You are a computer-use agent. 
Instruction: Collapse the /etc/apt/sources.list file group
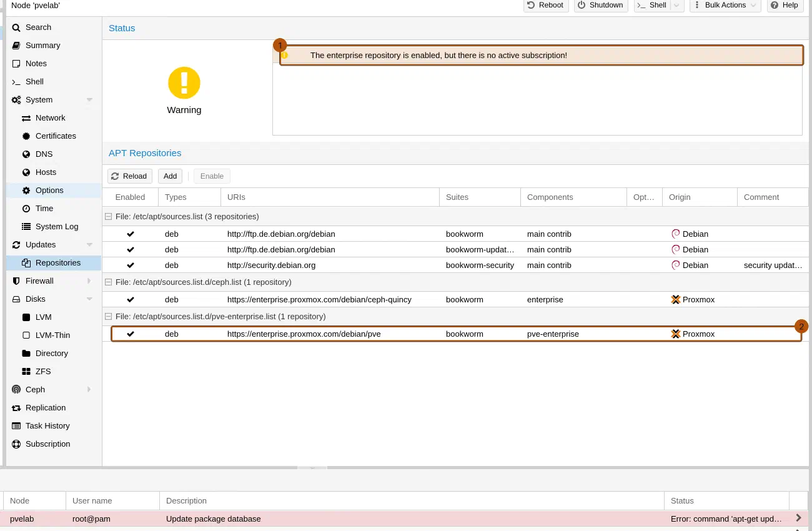pos(109,217)
